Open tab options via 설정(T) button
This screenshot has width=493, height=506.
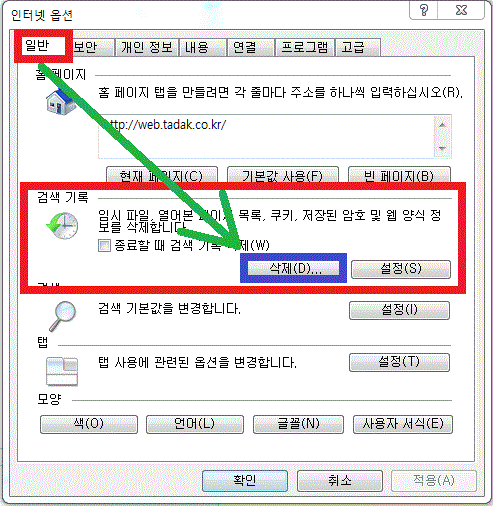click(x=399, y=362)
